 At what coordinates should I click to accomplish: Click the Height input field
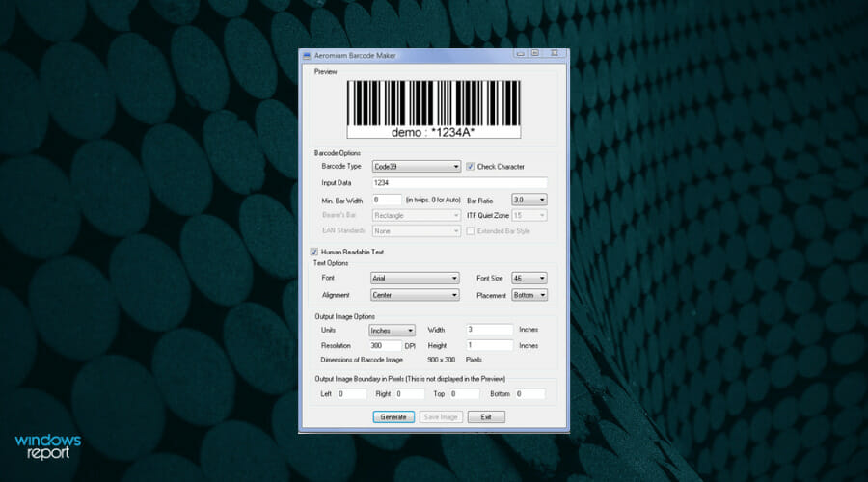[x=489, y=345]
